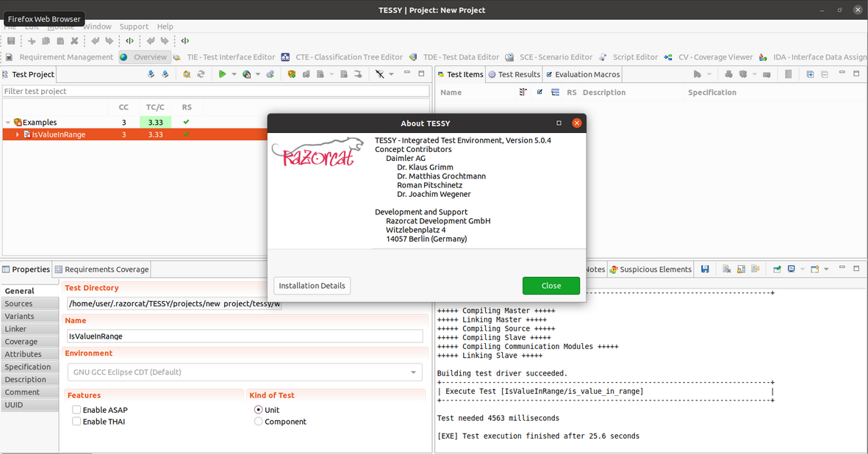Collapse the Examples tree node

click(x=8, y=122)
